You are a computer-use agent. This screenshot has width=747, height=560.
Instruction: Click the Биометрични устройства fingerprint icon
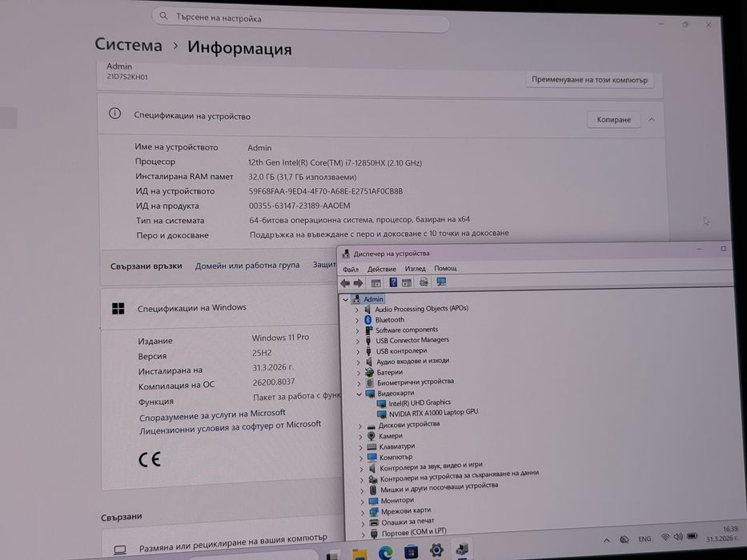[x=370, y=382]
